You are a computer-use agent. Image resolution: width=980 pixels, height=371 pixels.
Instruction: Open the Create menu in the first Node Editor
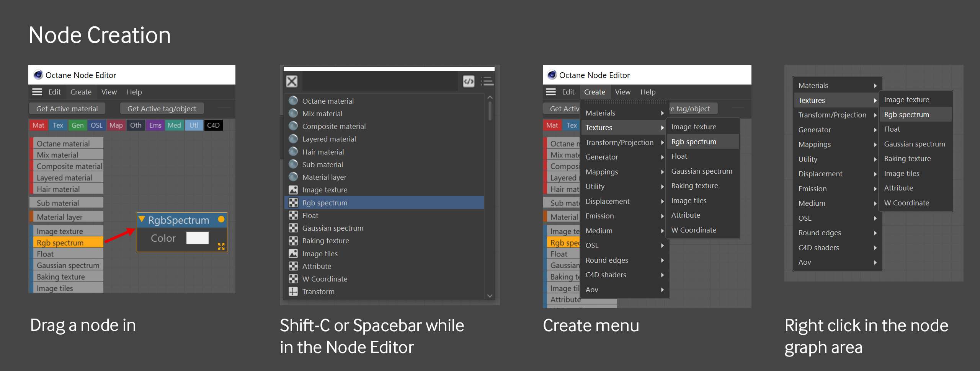81,92
